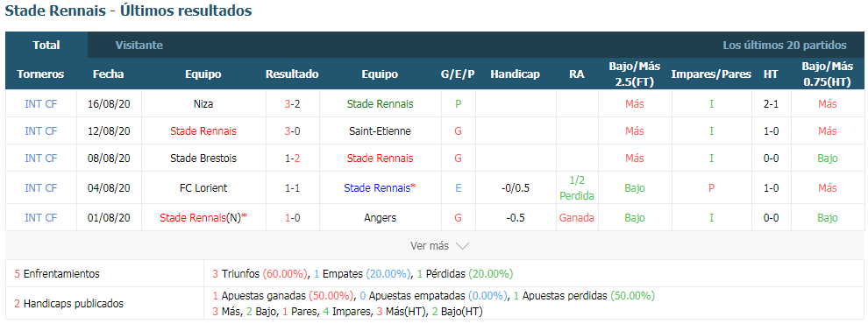
Task: Click the Niza team name
Action: point(203,104)
